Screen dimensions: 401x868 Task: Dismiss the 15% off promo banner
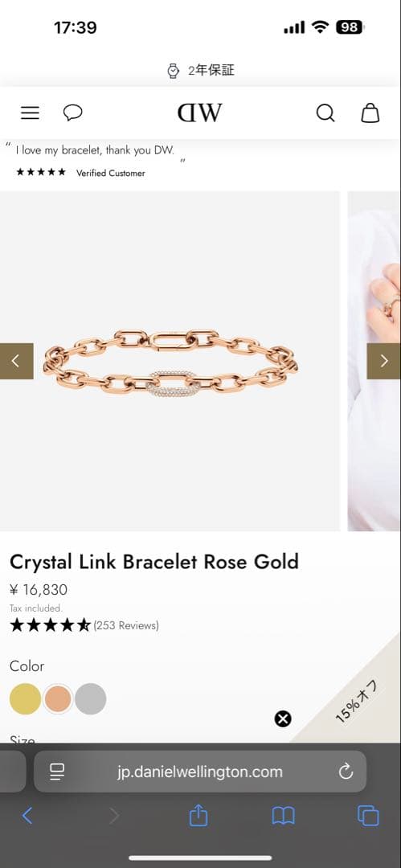(283, 719)
